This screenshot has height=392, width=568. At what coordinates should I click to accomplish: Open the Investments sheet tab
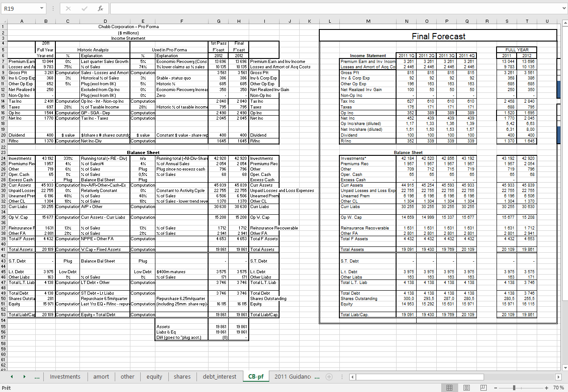point(65,376)
